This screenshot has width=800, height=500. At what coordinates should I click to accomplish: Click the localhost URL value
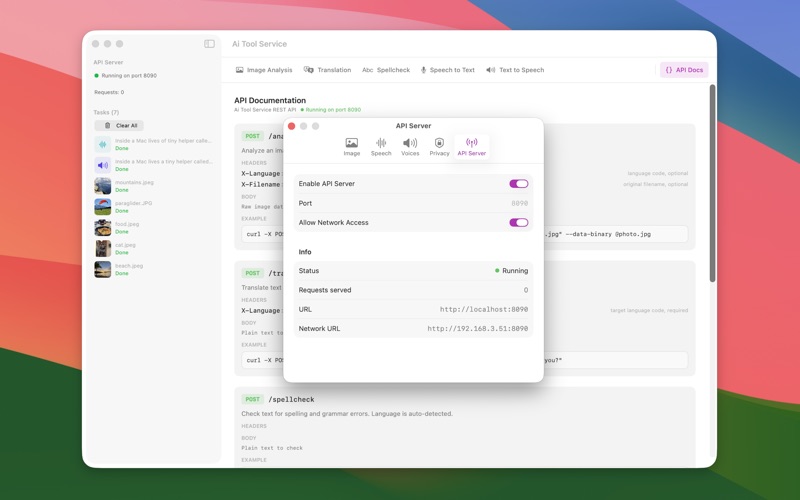point(484,309)
